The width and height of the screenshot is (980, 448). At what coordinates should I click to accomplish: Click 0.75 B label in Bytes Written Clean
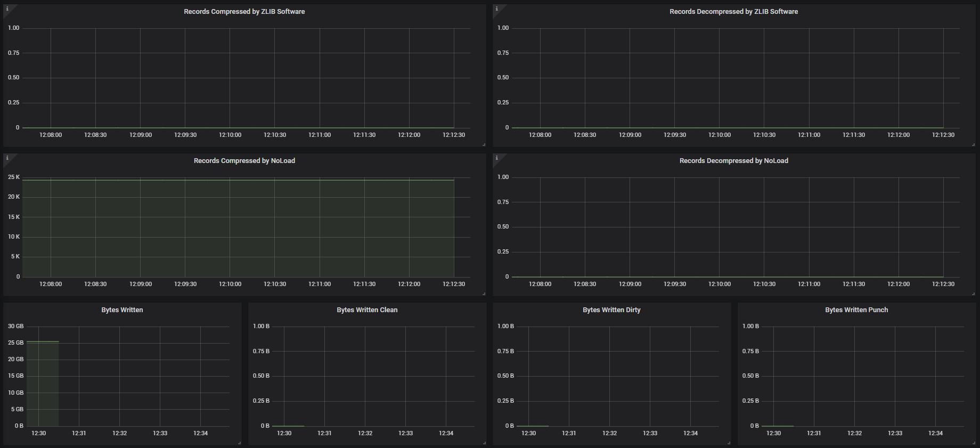point(261,351)
